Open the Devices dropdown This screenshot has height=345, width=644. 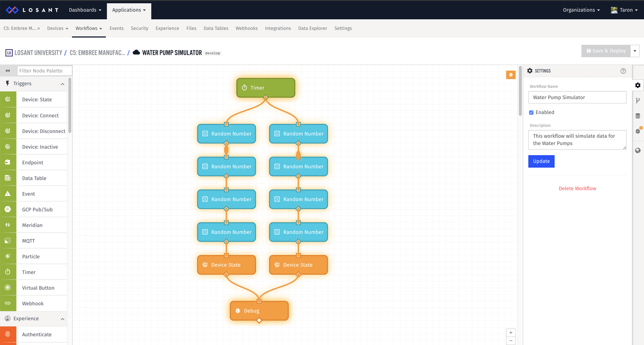[58, 28]
